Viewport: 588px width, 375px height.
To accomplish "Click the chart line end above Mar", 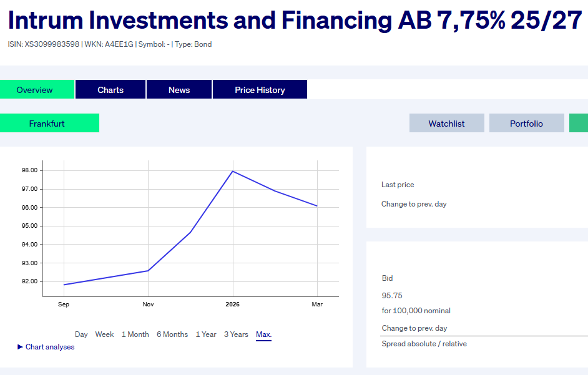I will pyautogui.click(x=317, y=206).
